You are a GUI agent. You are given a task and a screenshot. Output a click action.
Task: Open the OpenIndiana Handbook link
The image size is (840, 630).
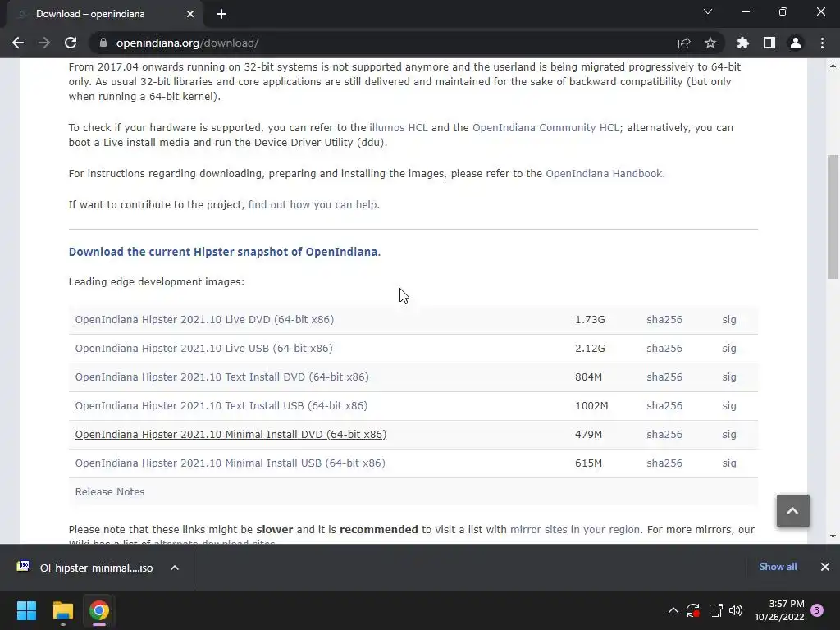pos(604,174)
